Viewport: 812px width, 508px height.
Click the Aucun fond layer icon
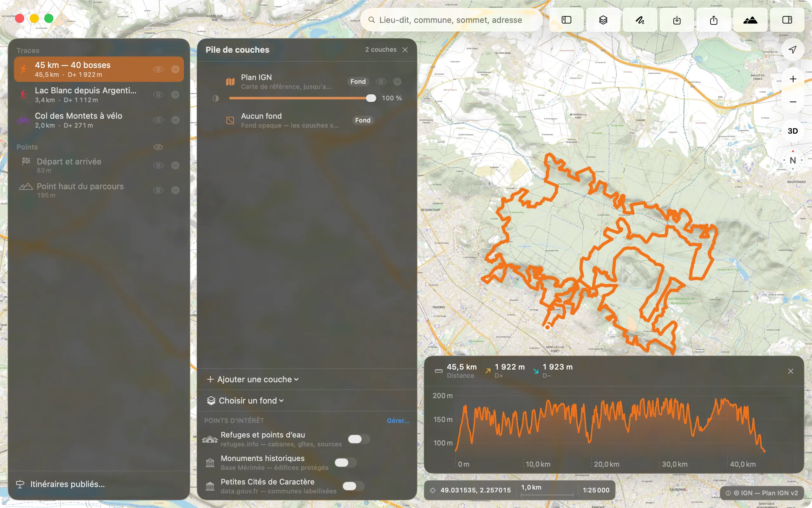[x=230, y=120]
